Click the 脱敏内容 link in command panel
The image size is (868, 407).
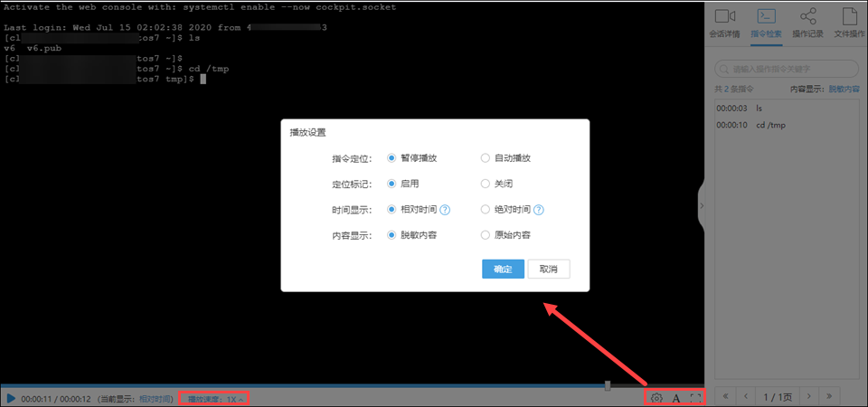coord(844,89)
